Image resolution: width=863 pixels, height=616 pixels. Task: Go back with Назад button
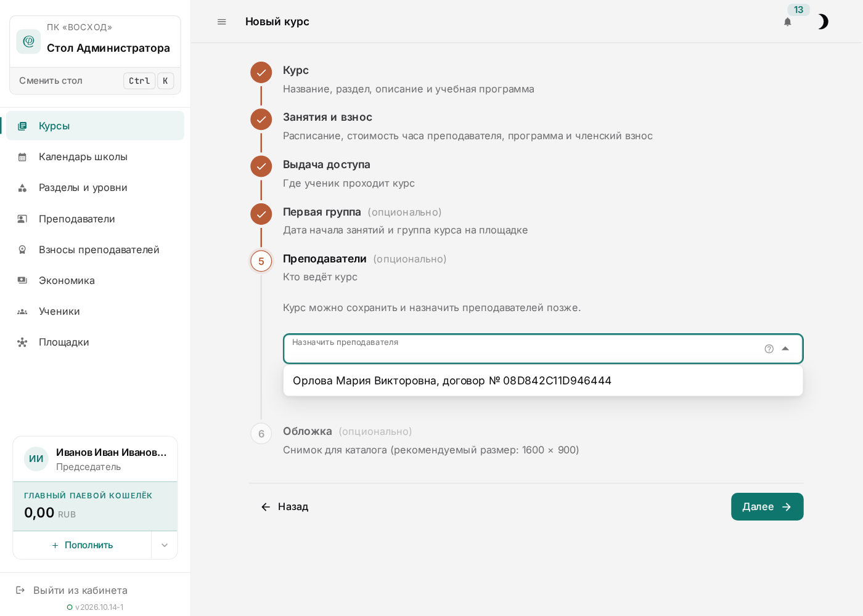point(284,506)
